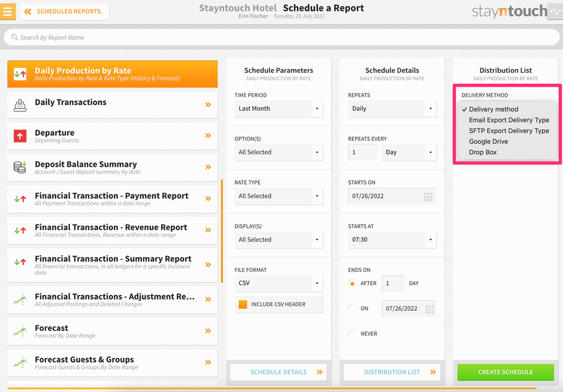Click the green Create Schedule button
Screen dimensions: 563x392
click(x=505, y=372)
